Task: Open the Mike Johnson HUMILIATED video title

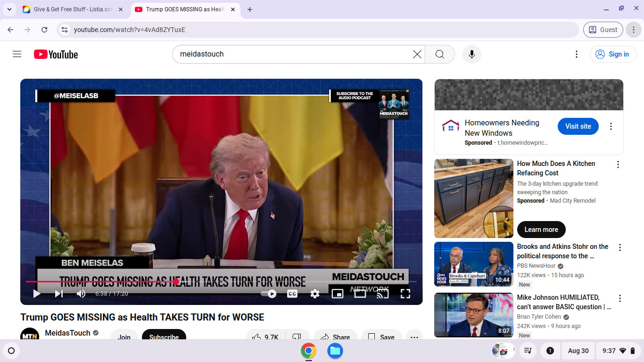Action: (564, 302)
